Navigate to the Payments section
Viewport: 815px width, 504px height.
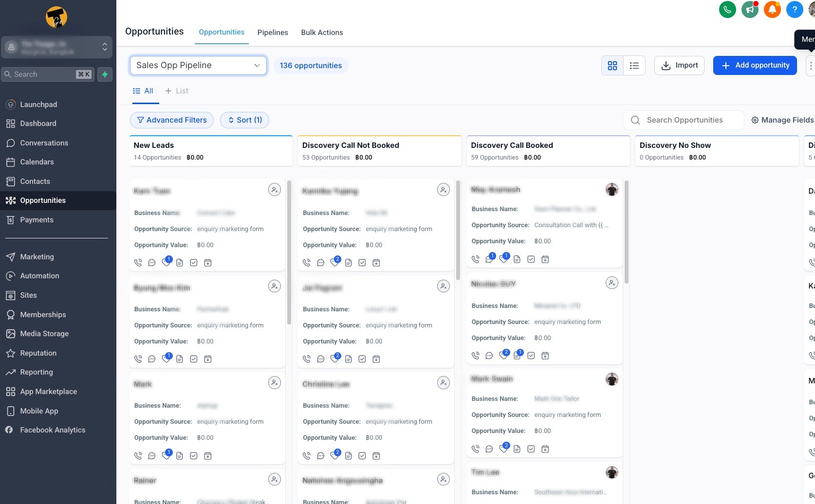pyautogui.click(x=36, y=219)
